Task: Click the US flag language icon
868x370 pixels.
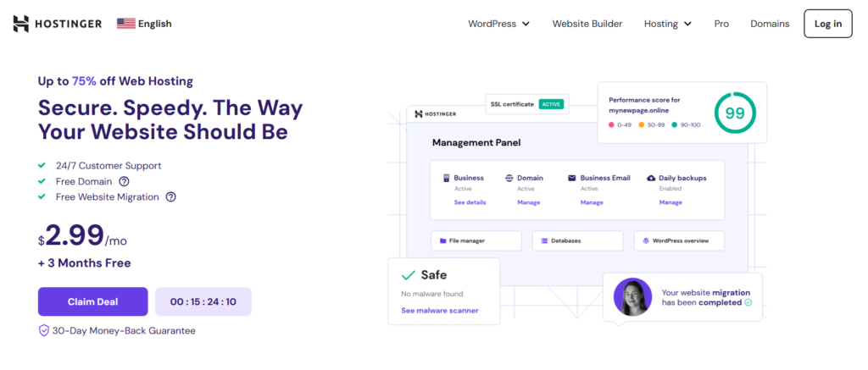Action: click(x=126, y=24)
